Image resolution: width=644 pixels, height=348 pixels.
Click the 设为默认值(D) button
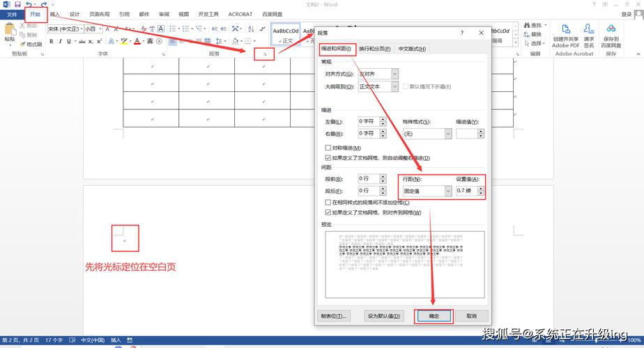[x=384, y=316]
